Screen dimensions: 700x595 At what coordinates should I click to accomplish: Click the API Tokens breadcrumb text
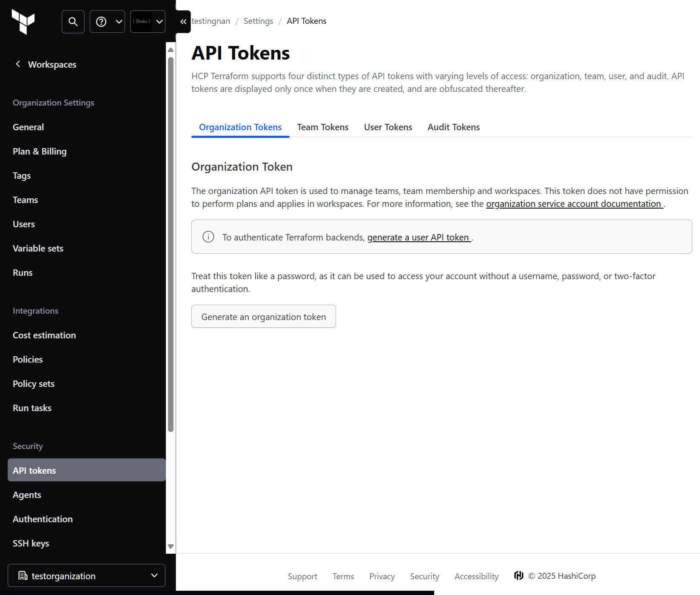pyautogui.click(x=307, y=21)
